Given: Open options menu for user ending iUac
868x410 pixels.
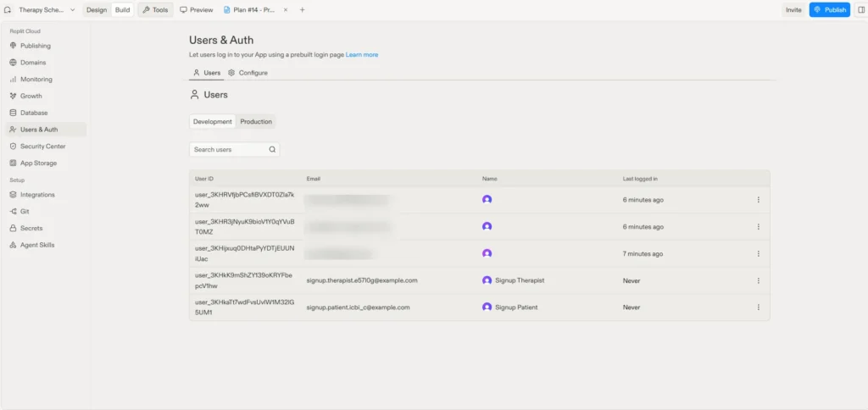Looking at the screenshot, I should pos(759,253).
